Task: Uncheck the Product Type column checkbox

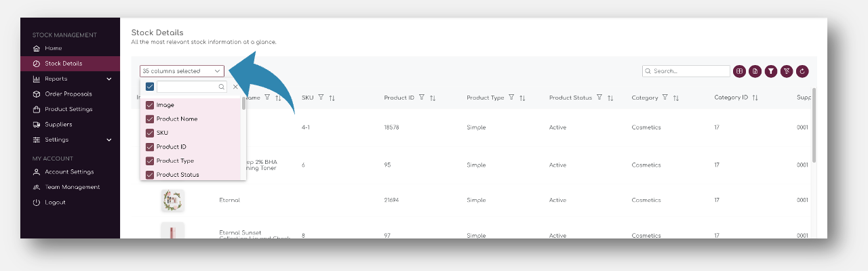Action: click(150, 161)
